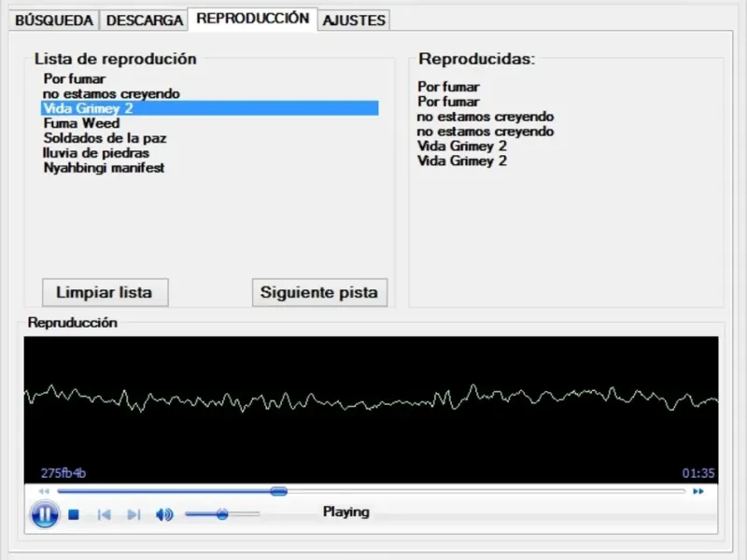Click the unplayed part of the seek bar
The height and width of the screenshot is (560, 747).
click(486, 492)
